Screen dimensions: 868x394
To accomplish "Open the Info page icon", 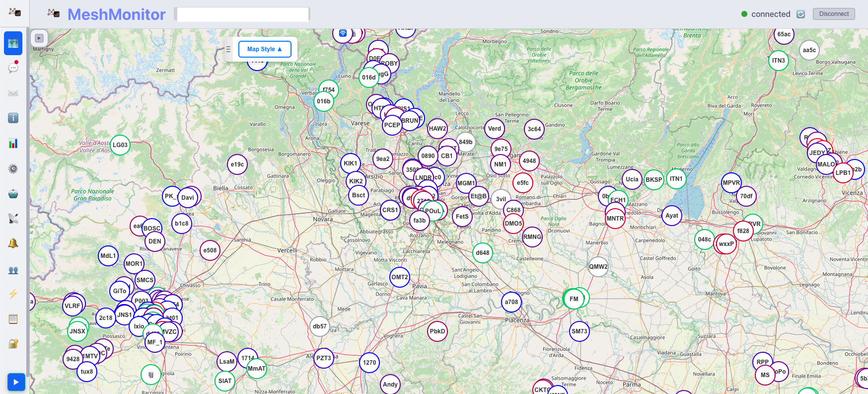I will tap(13, 118).
